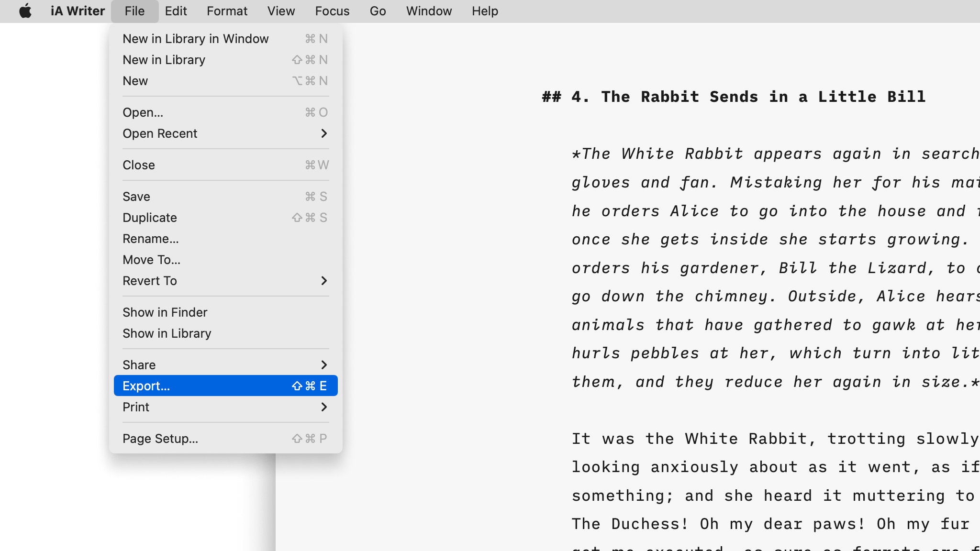This screenshot has width=980, height=551.
Task: Open the Apple menu icon
Action: point(25,11)
